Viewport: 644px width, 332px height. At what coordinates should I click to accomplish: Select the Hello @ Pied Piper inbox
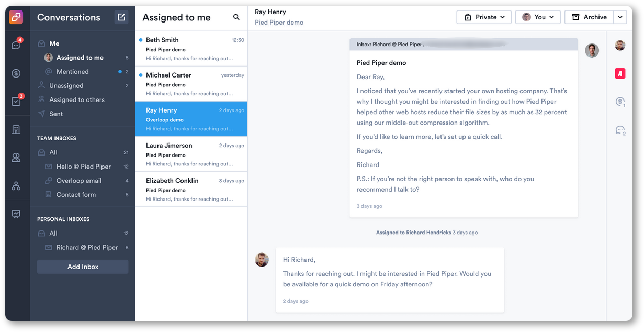click(x=83, y=167)
